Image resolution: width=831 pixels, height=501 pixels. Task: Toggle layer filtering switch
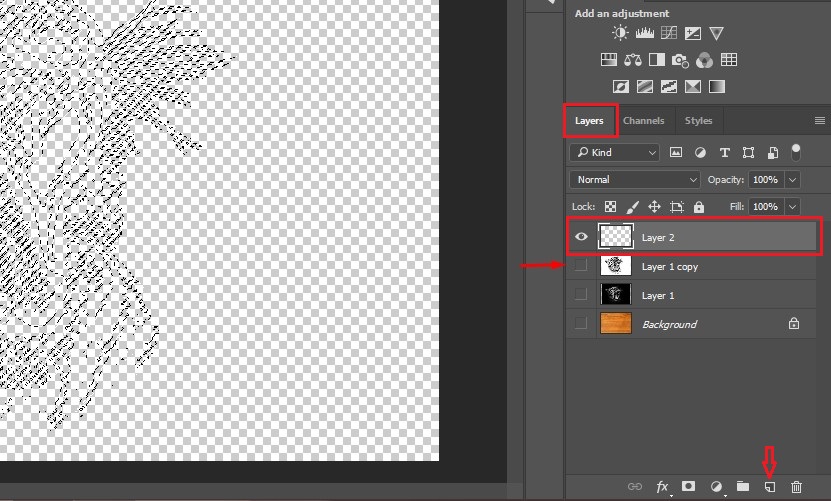point(795,152)
